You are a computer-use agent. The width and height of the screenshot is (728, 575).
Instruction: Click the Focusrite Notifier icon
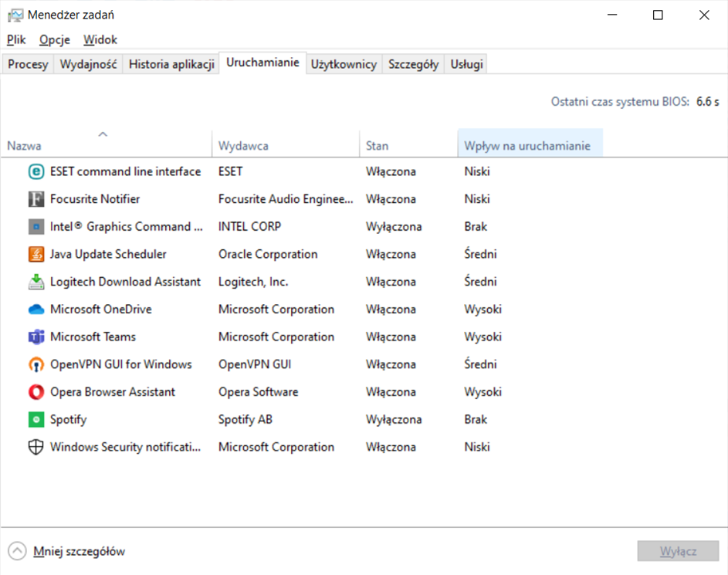pos(36,199)
